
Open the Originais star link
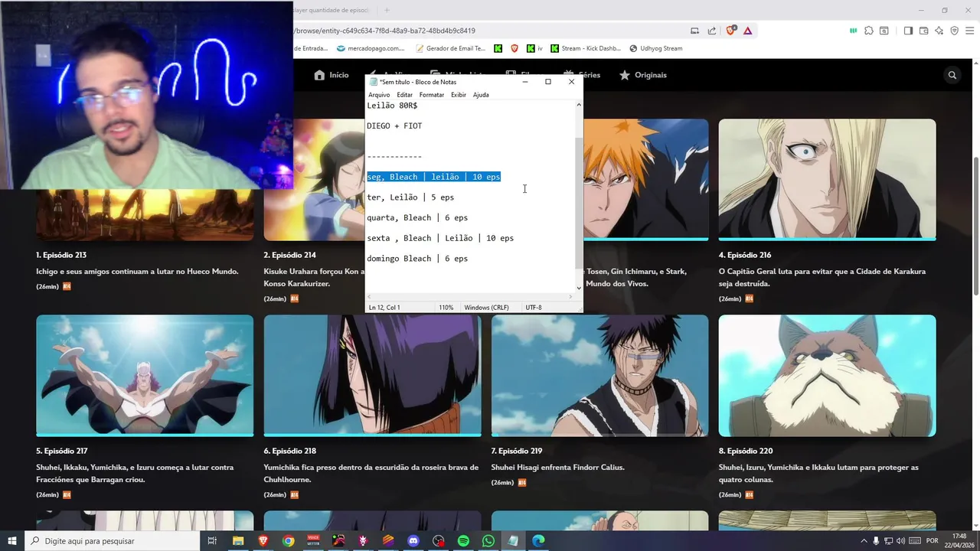[643, 75]
